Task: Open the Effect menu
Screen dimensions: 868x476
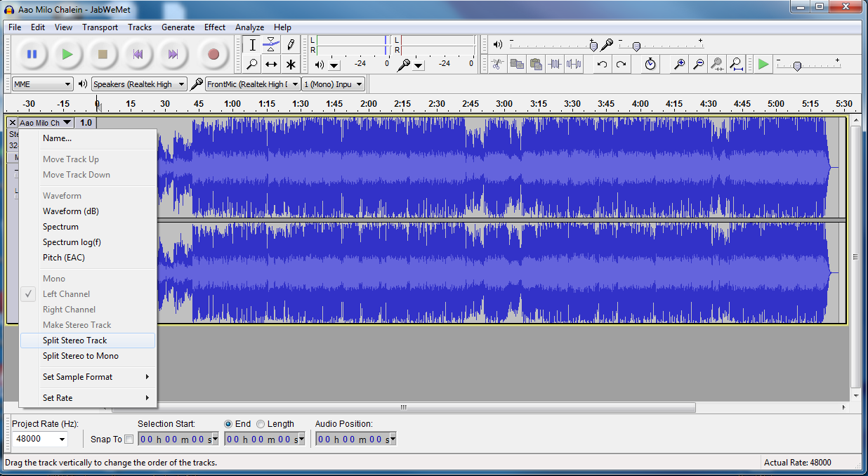Action: pyautogui.click(x=215, y=27)
